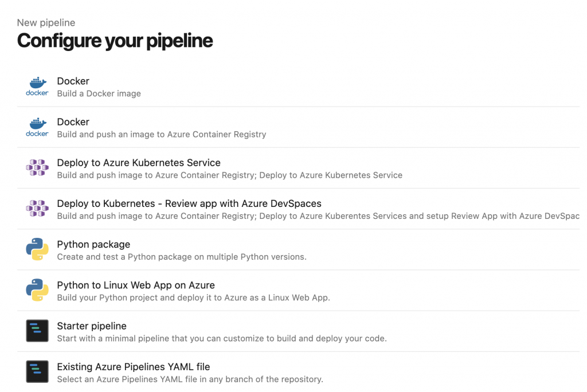Click the Existing Azure Pipelines YAML file icon

(x=37, y=372)
